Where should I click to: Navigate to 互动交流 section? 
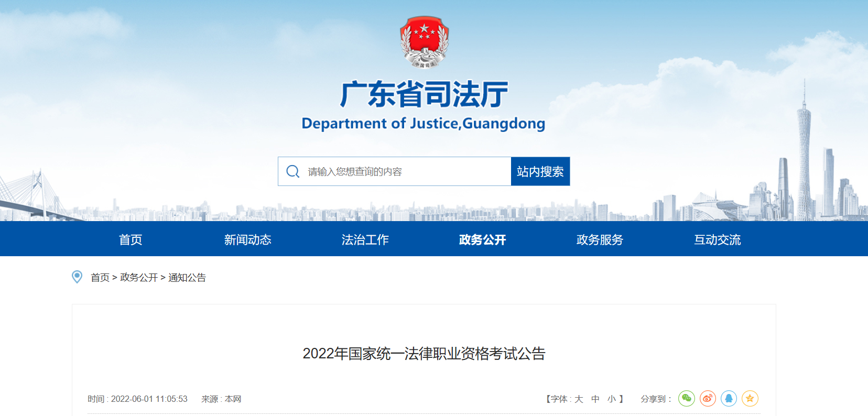click(718, 239)
